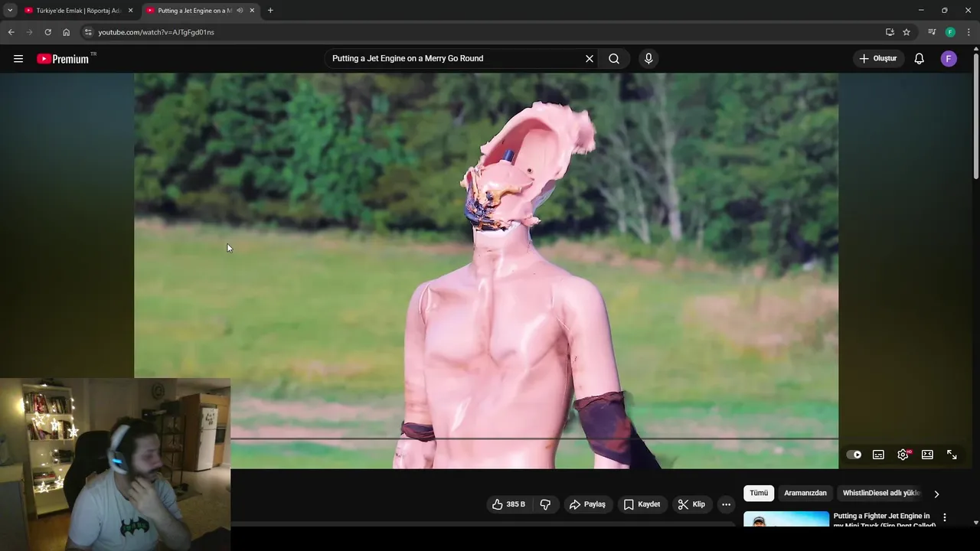Click the video progress bar
The width and height of the screenshot is (980, 551).
pyautogui.click(x=534, y=439)
